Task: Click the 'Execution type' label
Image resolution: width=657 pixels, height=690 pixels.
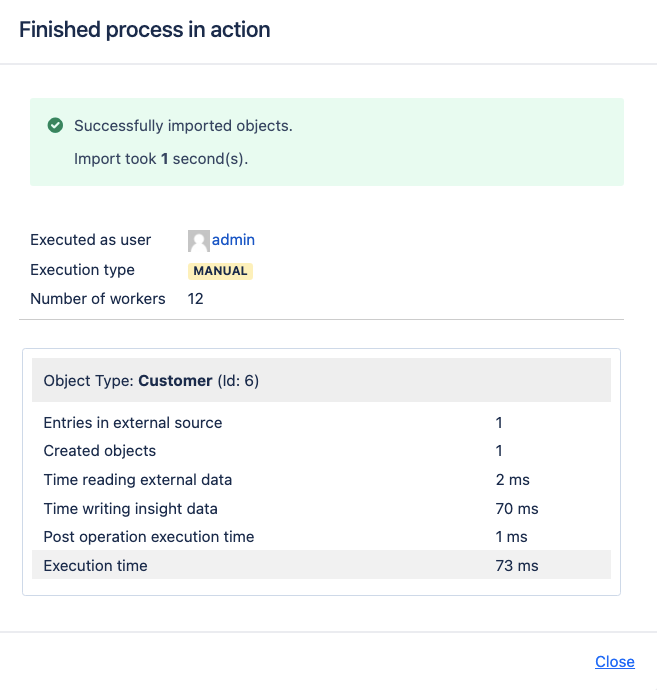Action: coord(82,270)
